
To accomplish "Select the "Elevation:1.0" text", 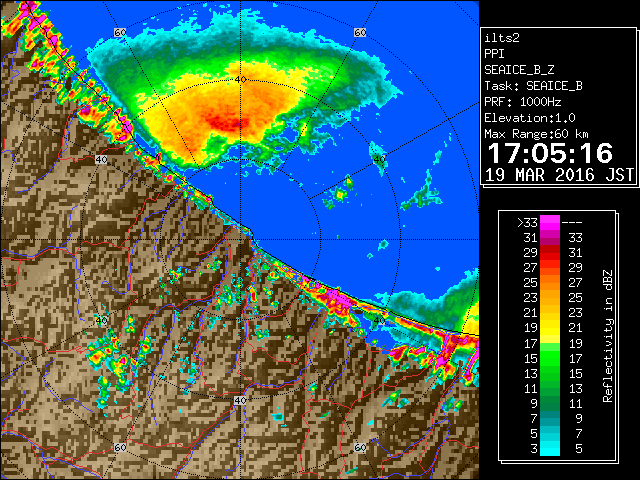I will click(x=530, y=118).
